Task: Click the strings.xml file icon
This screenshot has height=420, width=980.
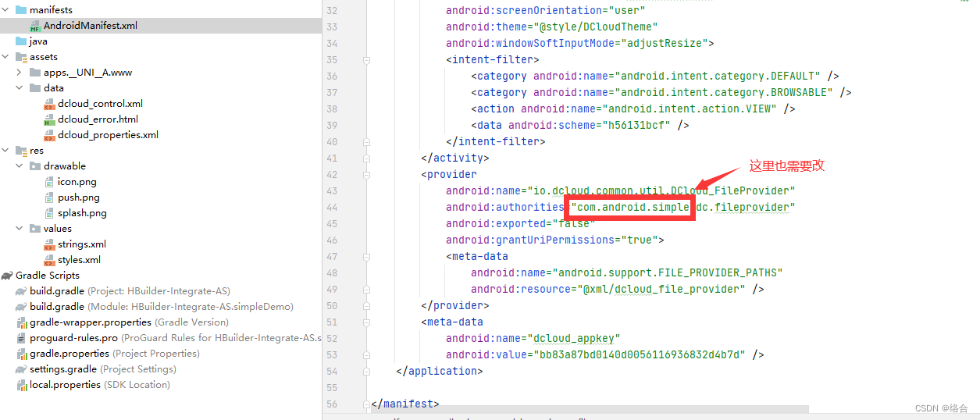Action: [x=49, y=244]
